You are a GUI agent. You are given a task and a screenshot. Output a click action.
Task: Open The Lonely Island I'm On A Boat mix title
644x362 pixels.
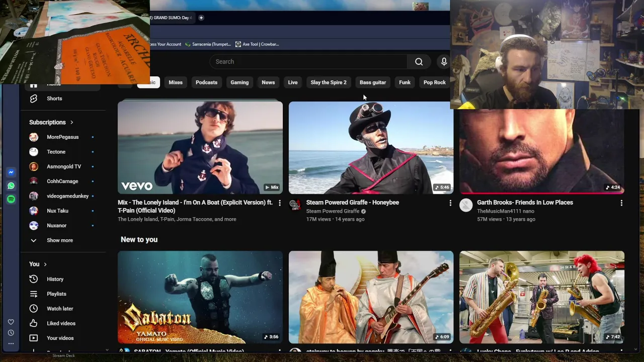click(x=195, y=207)
